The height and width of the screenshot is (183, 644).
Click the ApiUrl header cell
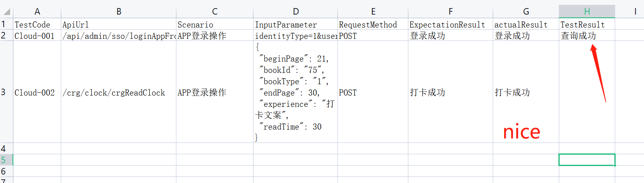point(119,24)
